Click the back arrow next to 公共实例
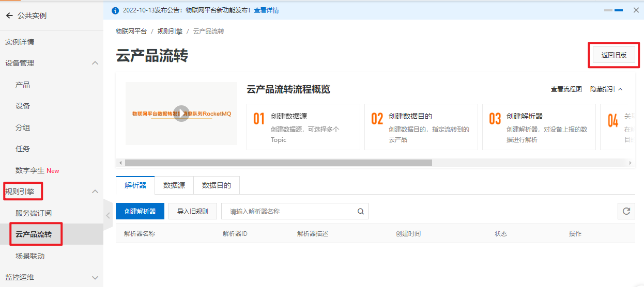The width and height of the screenshot is (644, 287). point(9,15)
